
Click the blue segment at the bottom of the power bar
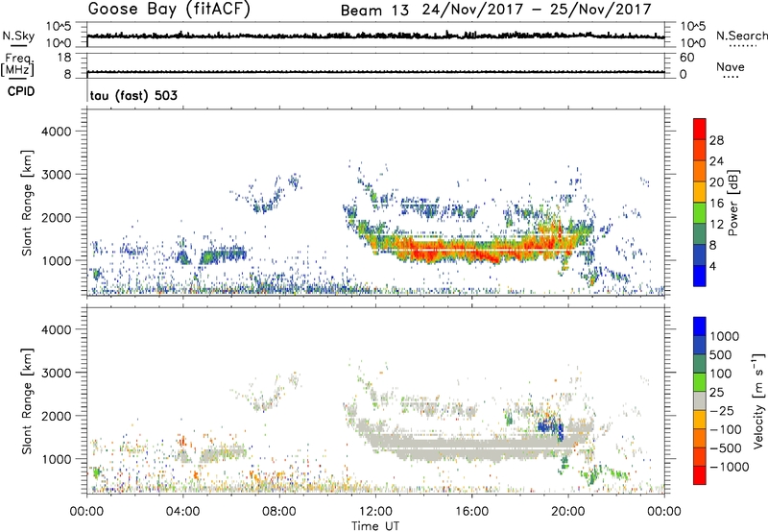coord(700,276)
